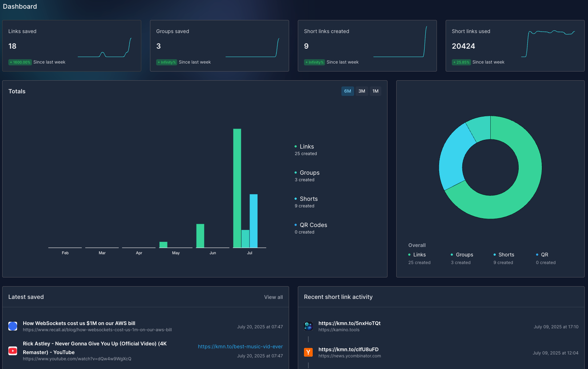Toggle Shorts series in Totals legend

click(308, 199)
